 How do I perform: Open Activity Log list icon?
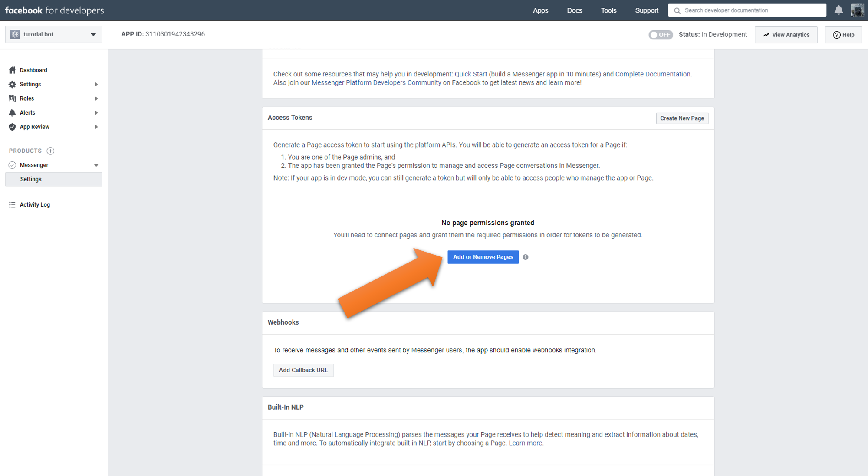tap(12, 205)
